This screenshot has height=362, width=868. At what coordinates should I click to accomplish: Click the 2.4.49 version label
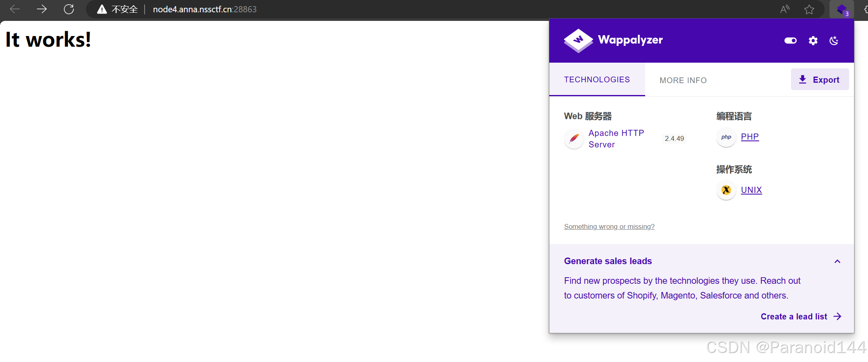[674, 138]
